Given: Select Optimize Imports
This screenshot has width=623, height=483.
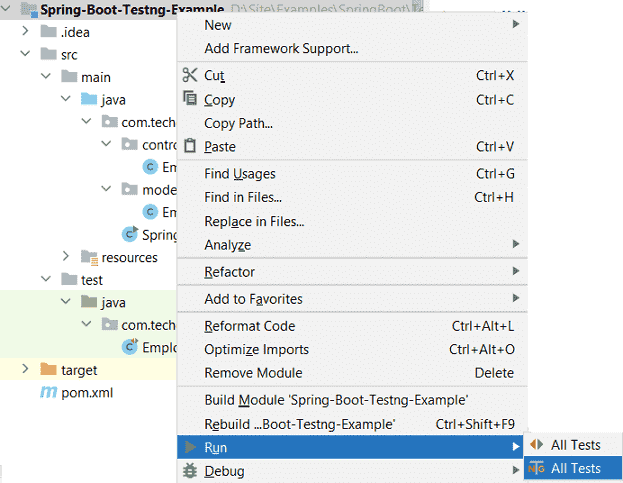Looking at the screenshot, I should 352,350.
